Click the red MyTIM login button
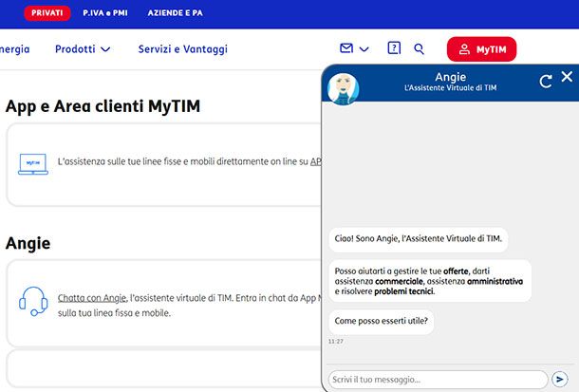This screenshot has width=579, height=392. [481, 49]
